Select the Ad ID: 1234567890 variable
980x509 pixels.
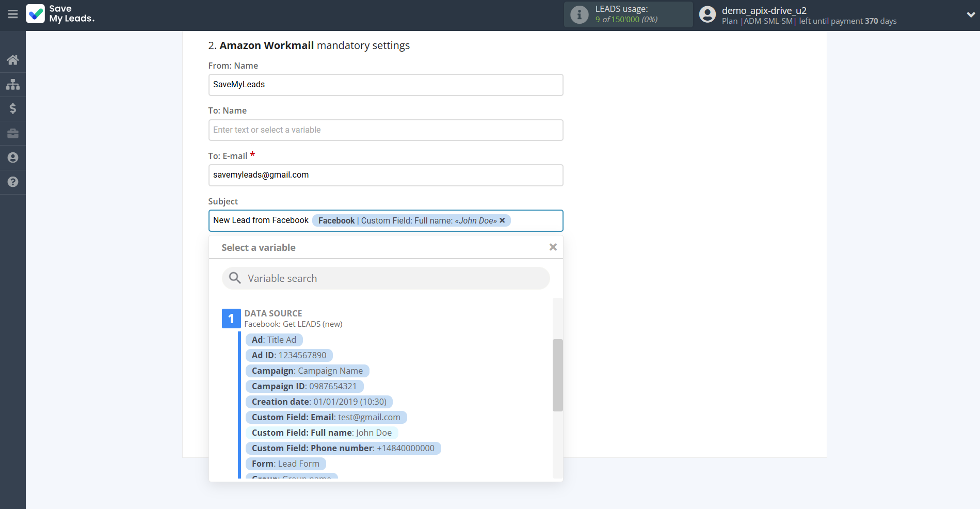click(289, 355)
